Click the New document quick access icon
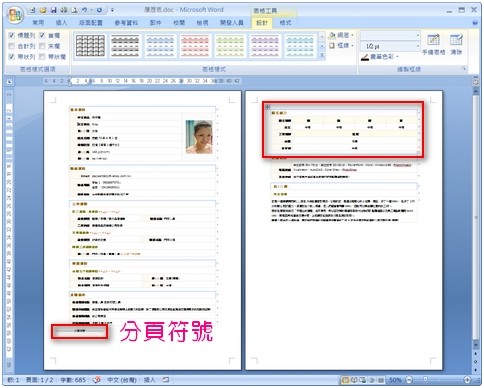 pos(33,10)
